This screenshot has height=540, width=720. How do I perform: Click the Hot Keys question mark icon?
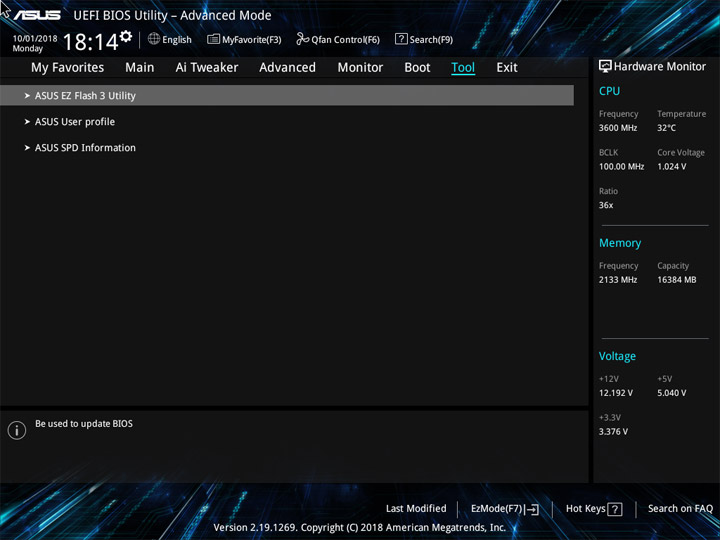point(614,509)
